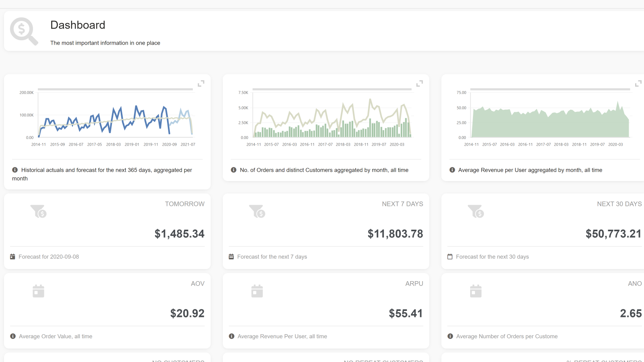Click 'Average Order Value, all time' text

coord(56,336)
